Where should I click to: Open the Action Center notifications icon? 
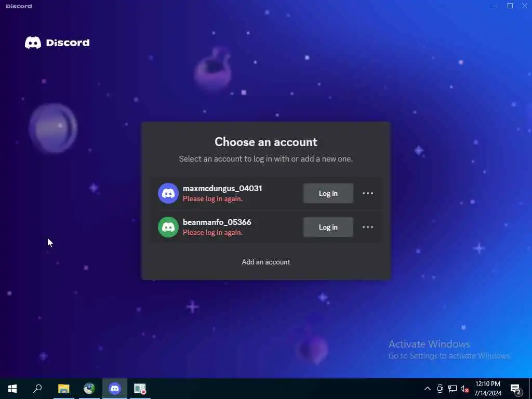516,389
